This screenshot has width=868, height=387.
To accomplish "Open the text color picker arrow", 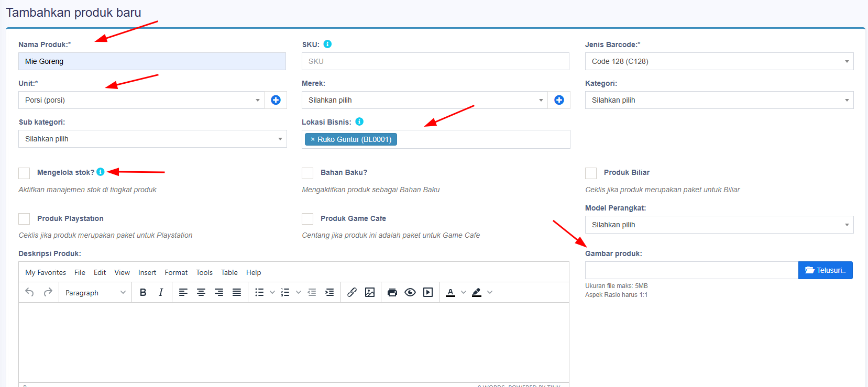I will click(x=464, y=292).
